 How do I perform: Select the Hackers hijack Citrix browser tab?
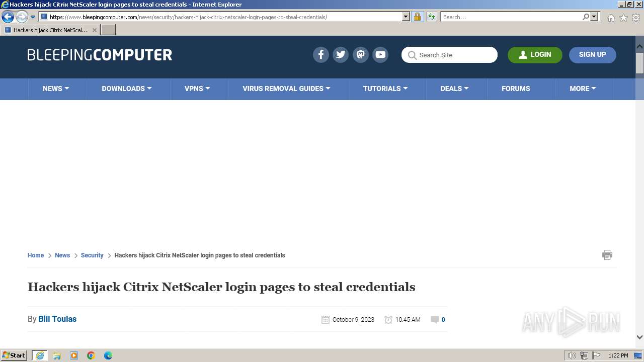[x=50, y=30]
